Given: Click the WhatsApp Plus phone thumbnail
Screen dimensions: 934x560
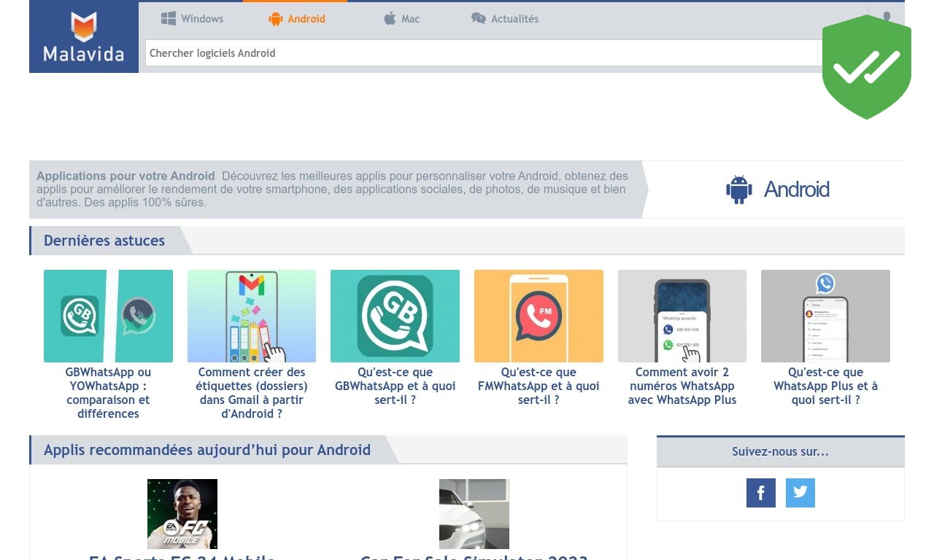Looking at the screenshot, I should point(826,316).
